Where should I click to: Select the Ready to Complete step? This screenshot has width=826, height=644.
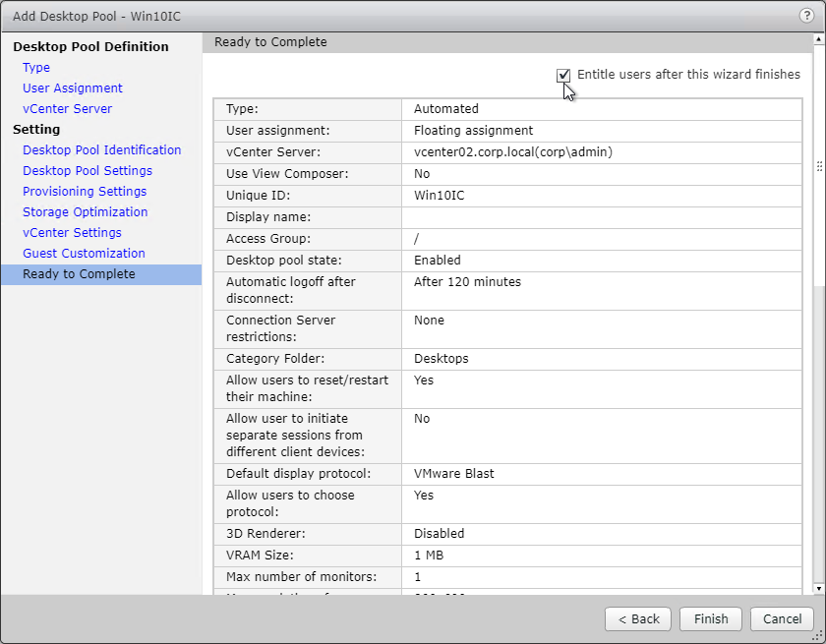tap(101, 274)
